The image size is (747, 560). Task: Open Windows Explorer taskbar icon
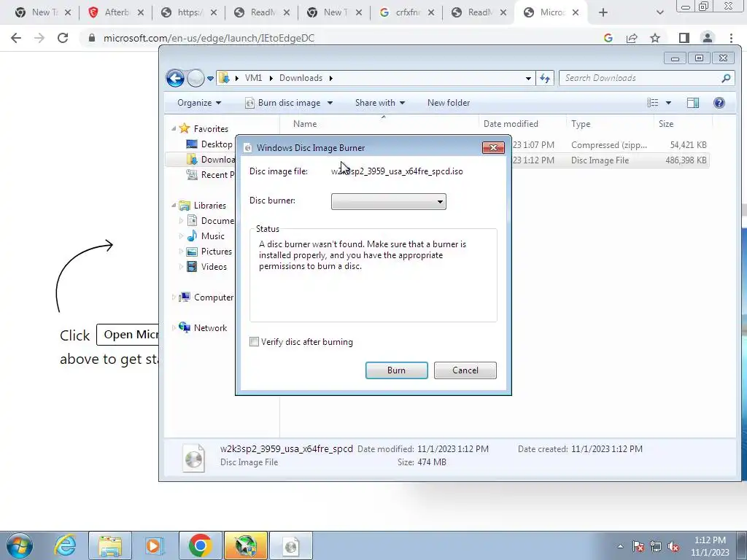point(110,545)
